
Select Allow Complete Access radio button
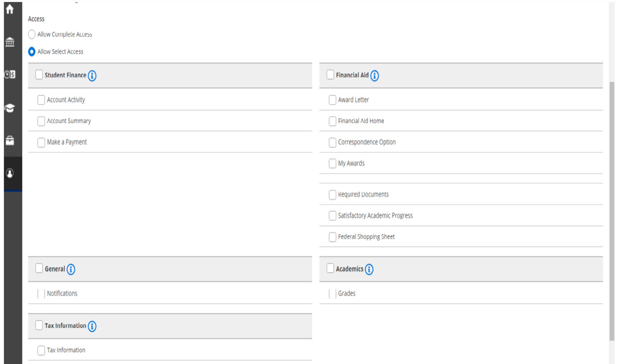[x=32, y=34]
